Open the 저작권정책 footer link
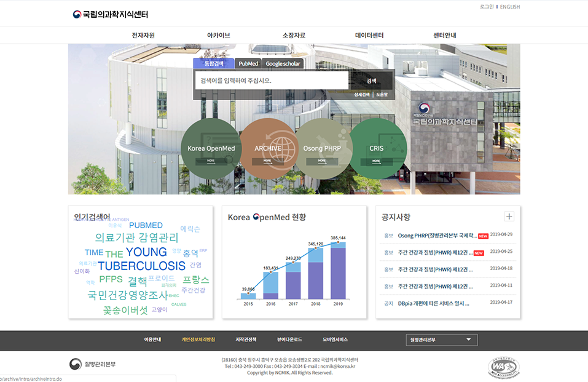This screenshot has height=382, width=588. tap(246, 340)
